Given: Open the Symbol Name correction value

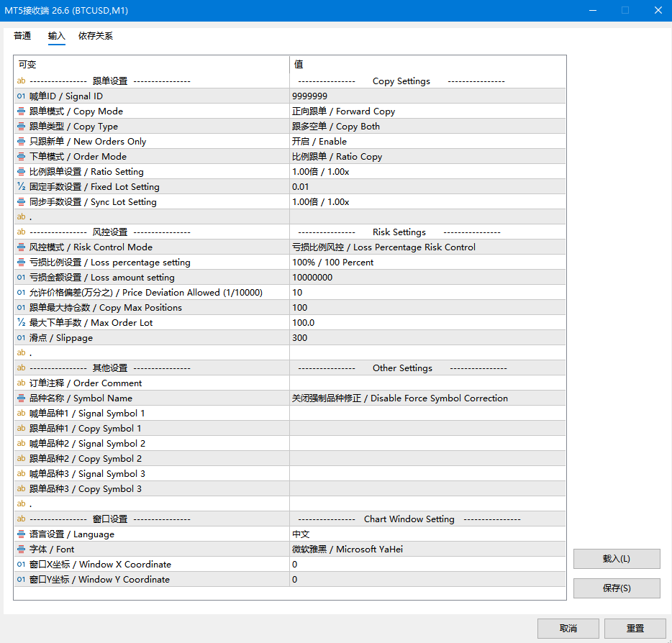Looking at the screenshot, I should click(427, 398).
